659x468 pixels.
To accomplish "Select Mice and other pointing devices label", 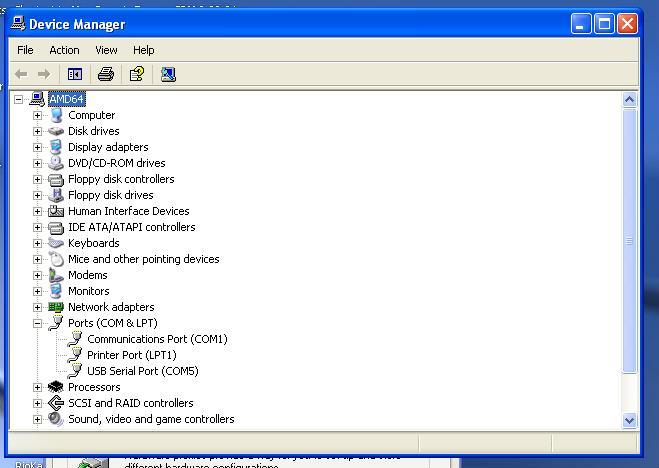I will click(144, 259).
